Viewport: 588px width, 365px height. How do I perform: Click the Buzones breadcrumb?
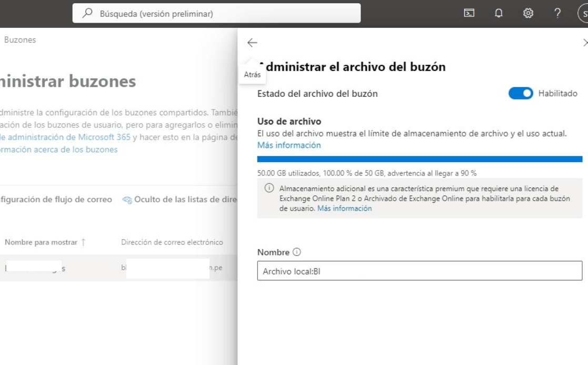pyautogui.click(x=20, y=40)
